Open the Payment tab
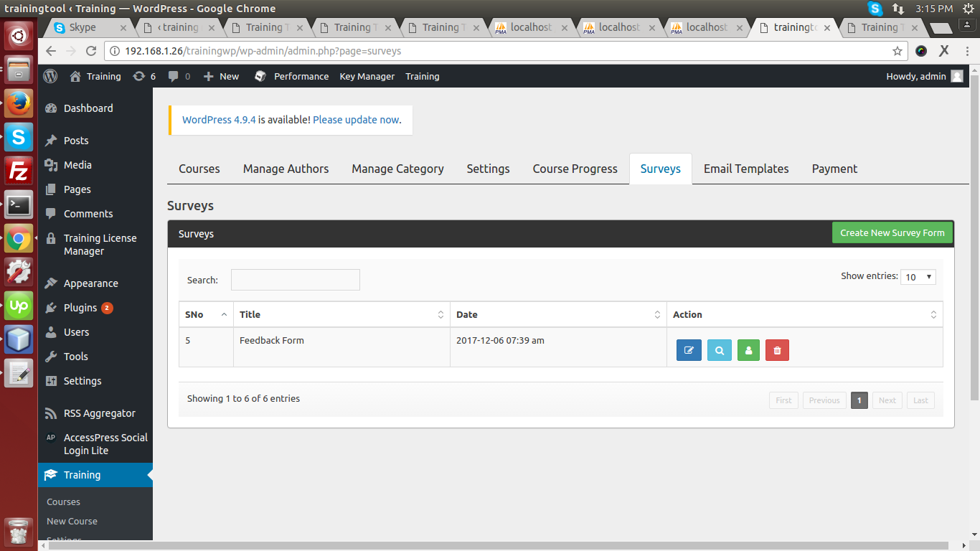The image size is (980, 551). coord(834,169)
